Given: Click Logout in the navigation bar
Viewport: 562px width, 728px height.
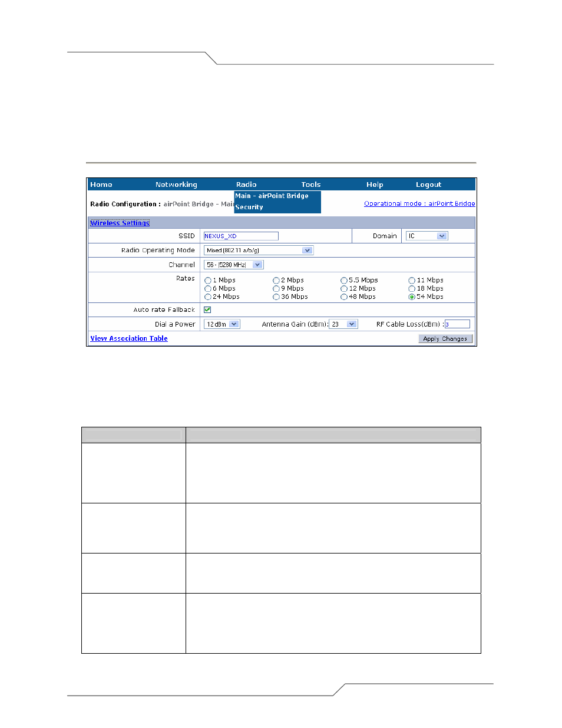Looking at the screenshot, I should 428,185.
